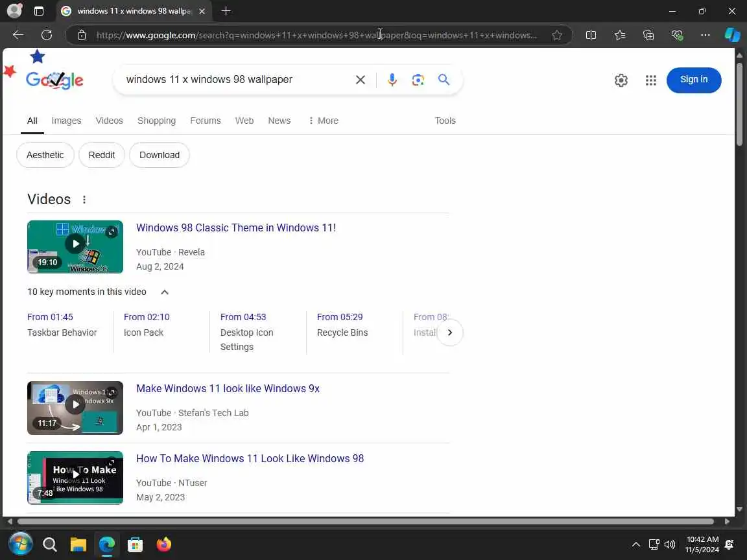The width and height of the screenshot is (747, 560).
Task: Select the All results tab
Action: point(32,121)
